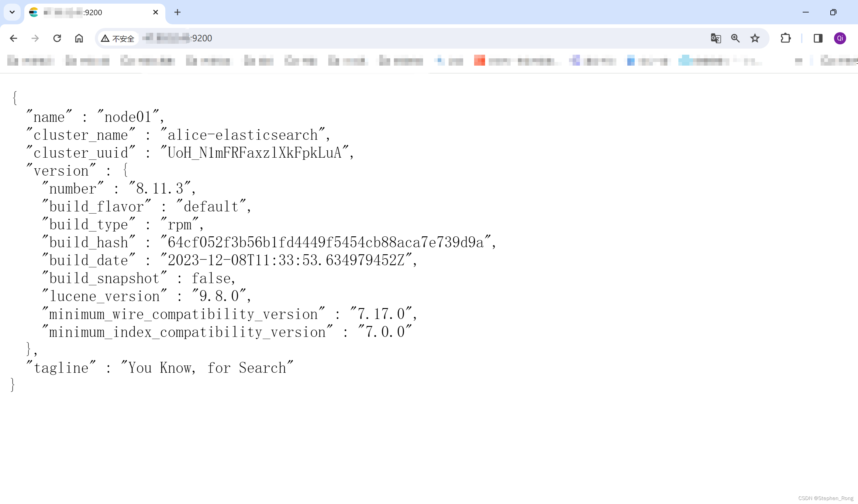The image size is (858, 504).
Task: Expand the tab search dropdown arrow
Action: pos(12,12)
